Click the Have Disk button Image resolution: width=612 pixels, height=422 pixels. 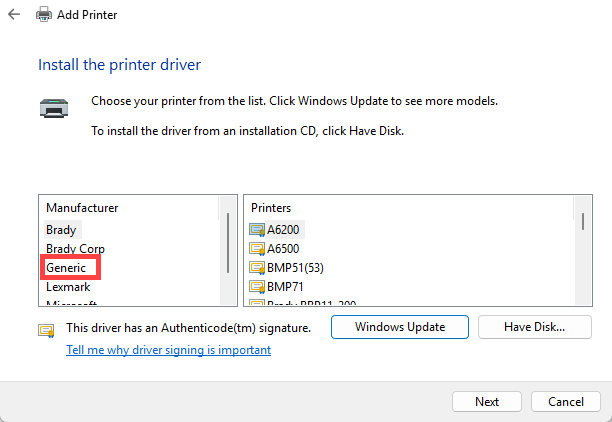534,327
